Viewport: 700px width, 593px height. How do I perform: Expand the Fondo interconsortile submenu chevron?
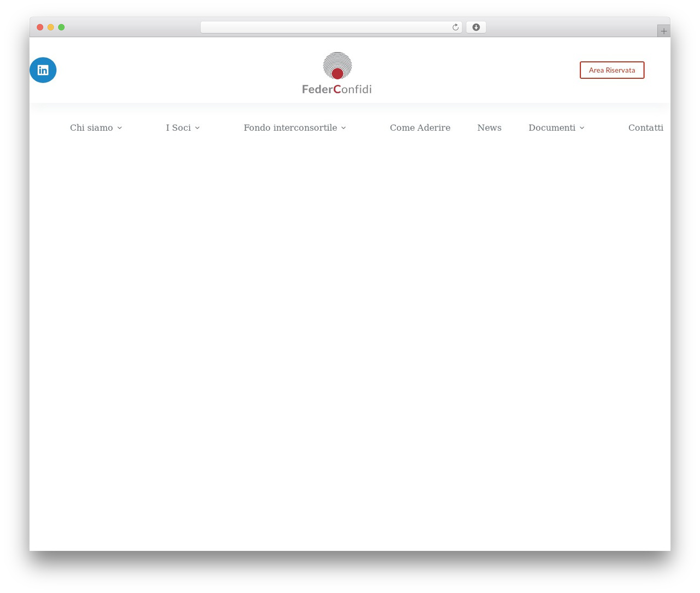[x=343, y=128]
